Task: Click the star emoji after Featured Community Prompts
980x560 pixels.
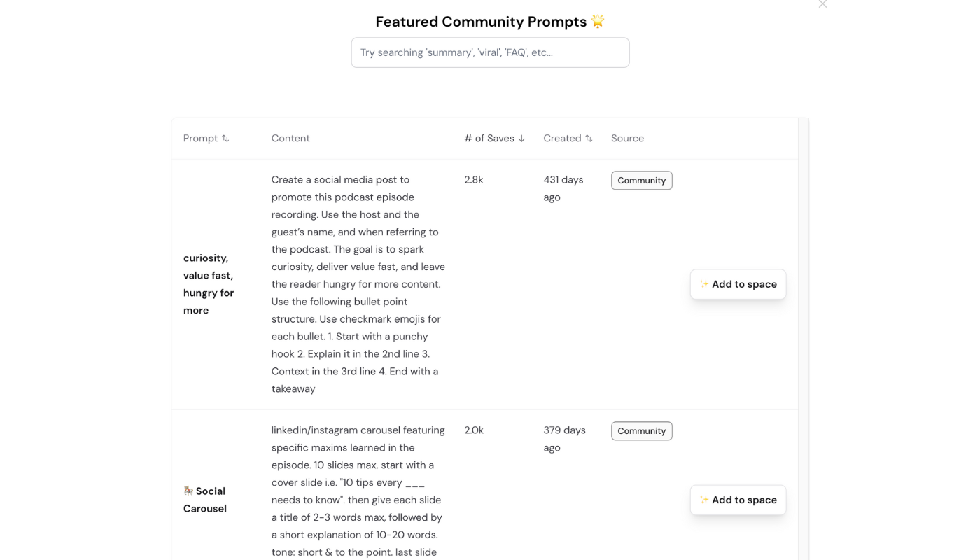Action: (x=598, y=21)
